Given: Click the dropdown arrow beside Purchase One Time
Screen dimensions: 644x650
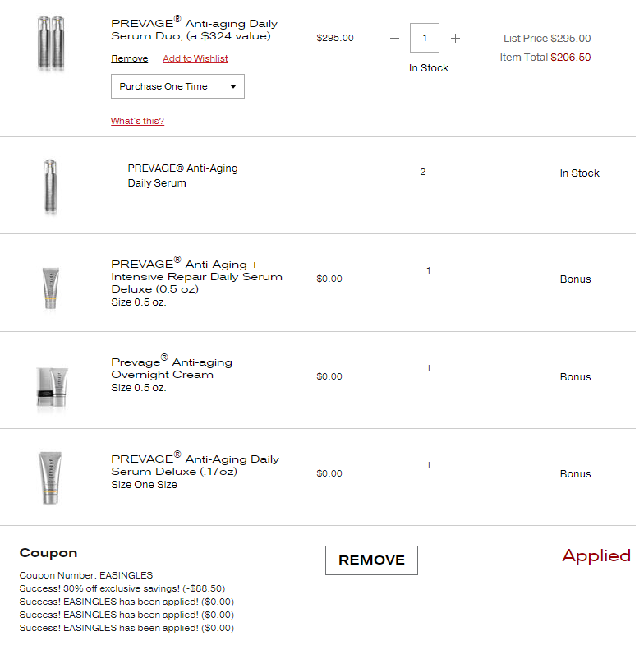Looking at the screenshot, I should tap(233, 86).
